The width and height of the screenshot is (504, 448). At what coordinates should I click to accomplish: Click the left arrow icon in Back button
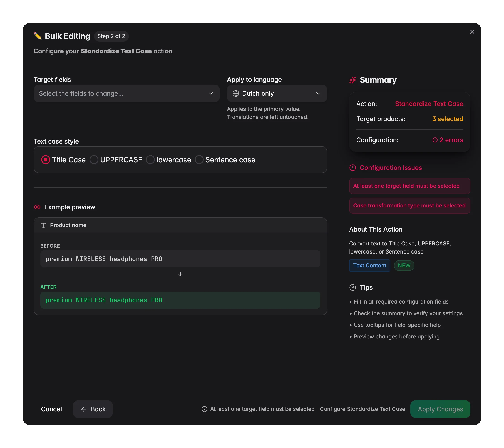[83, 409]
